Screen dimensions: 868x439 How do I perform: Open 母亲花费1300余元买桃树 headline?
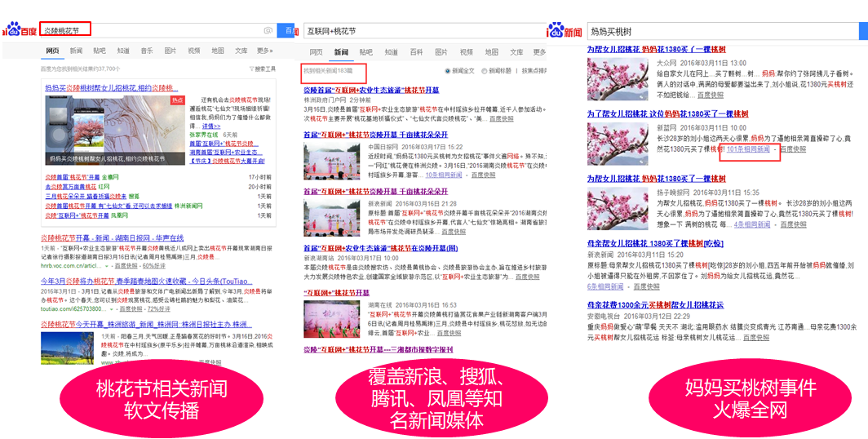pyautogui.click(x=655, y=305)
